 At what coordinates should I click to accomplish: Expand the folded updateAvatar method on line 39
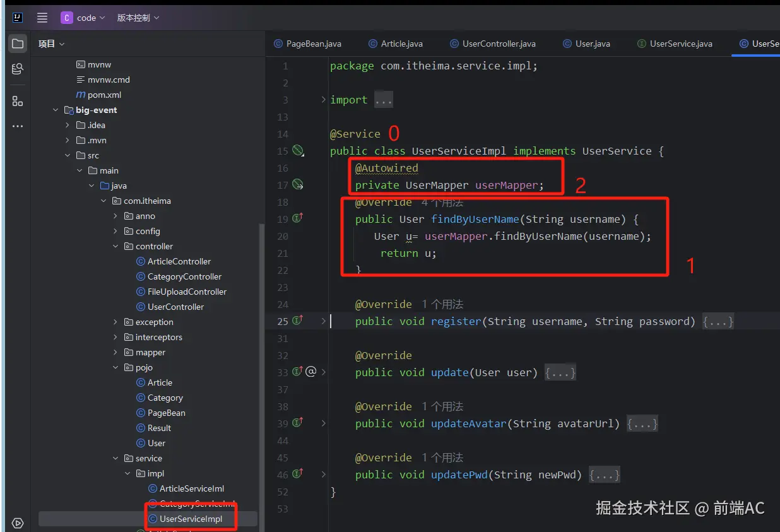point(324,423)
